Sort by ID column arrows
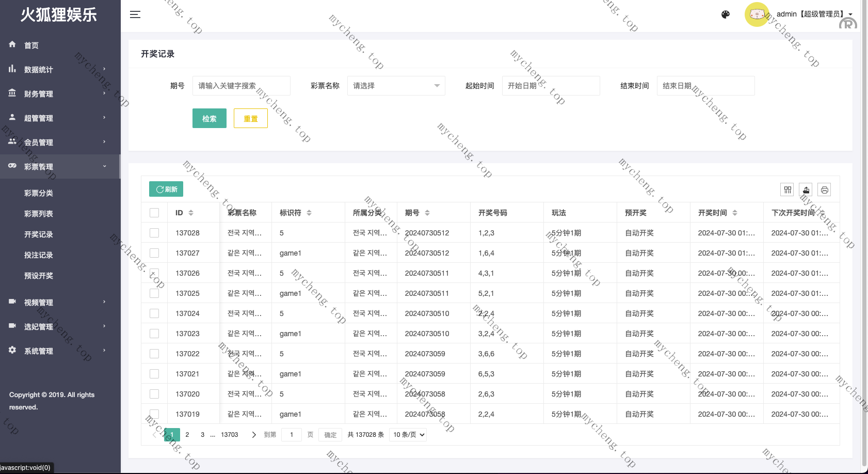 pyautogui.click(x=191, y=213)
